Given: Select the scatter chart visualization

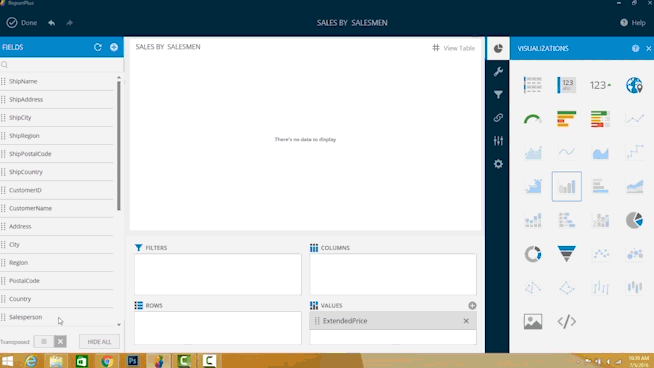Looking at the screenshot, I should pos(601,254).
